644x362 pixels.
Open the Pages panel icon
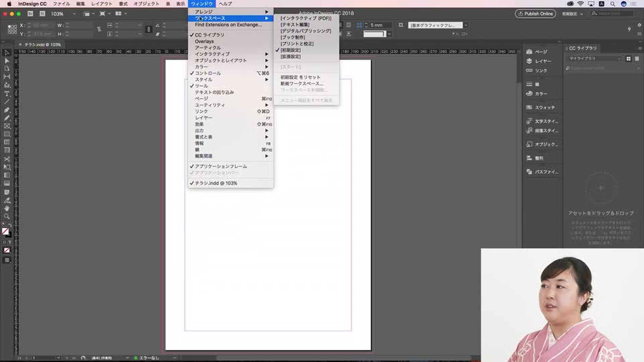pos(537,52)
